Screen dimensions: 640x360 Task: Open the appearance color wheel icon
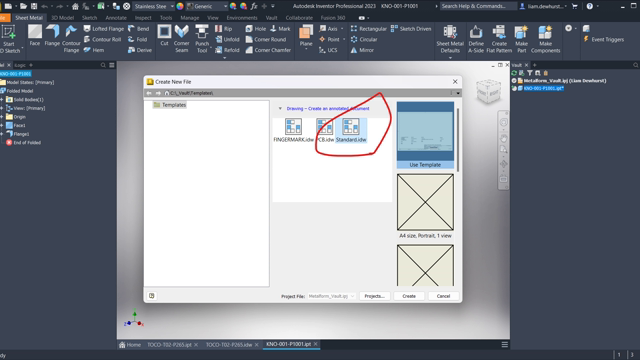[180, 6]
